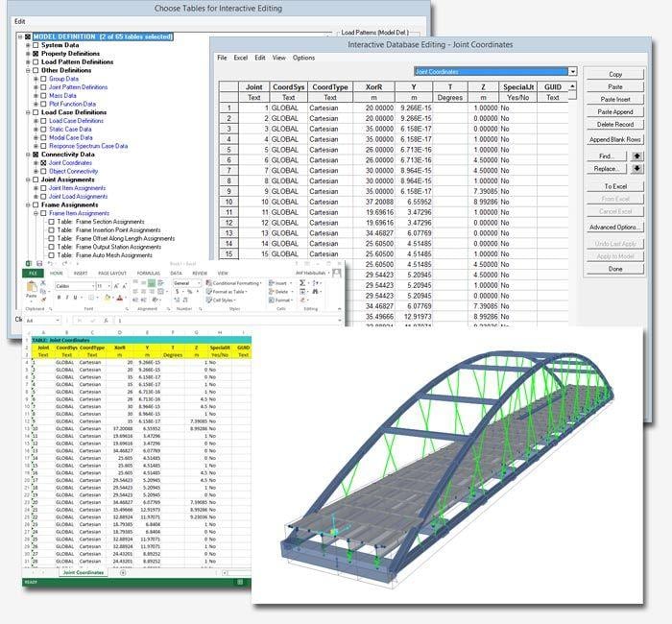This screenshot has width=672, height=624.
Task: Click the Find down arrow button
Action: point(636,168)
